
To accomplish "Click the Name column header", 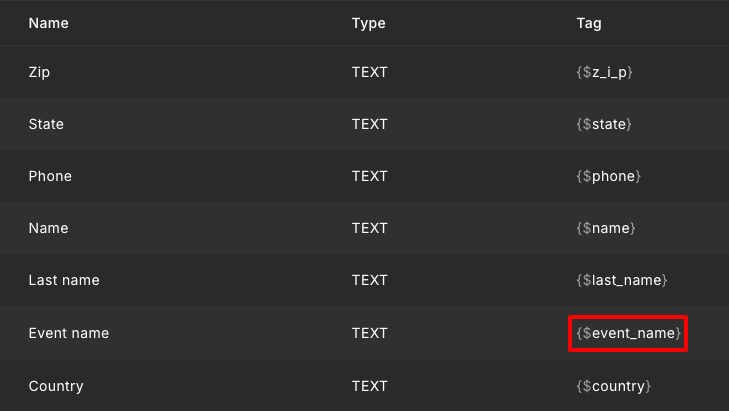I will pos(48,23).
